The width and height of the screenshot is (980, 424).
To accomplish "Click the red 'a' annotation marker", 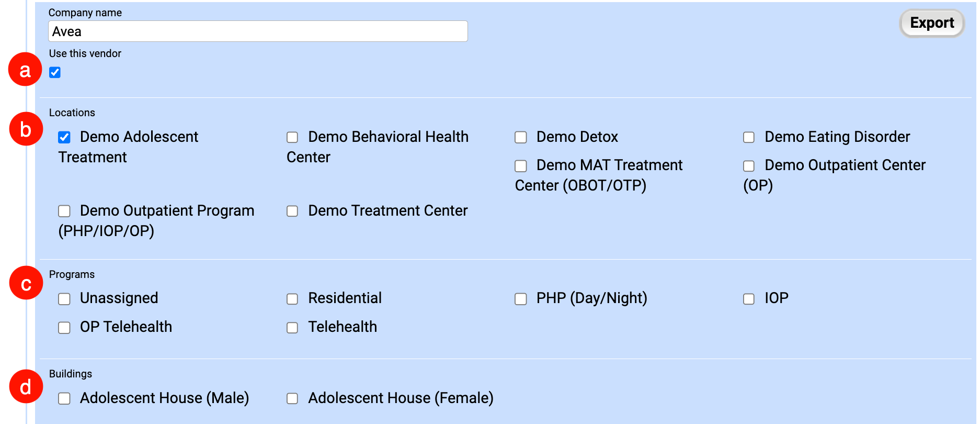I will 25,70.
